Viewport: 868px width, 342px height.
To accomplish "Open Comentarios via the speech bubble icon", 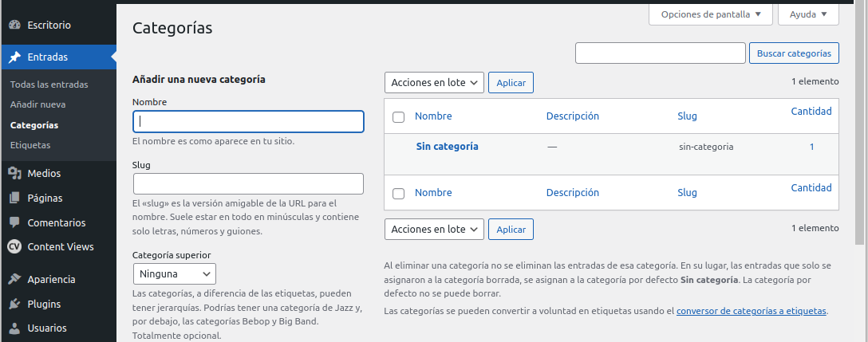I will (x=14, y=223).
